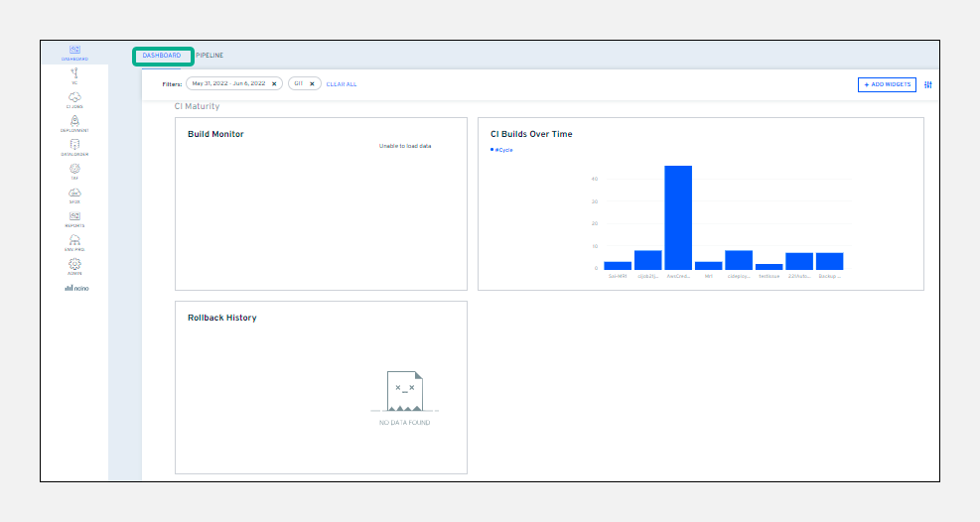
Task: Remove the date range filter chip
Action: [274, 83]
